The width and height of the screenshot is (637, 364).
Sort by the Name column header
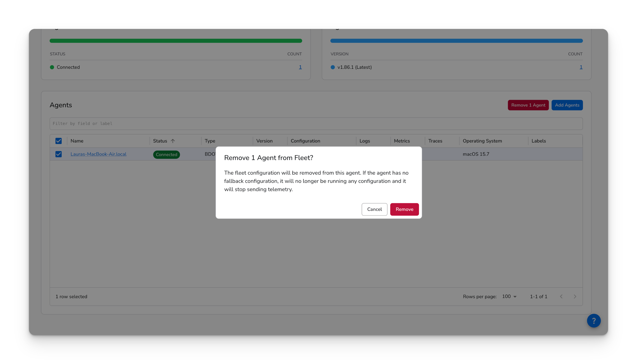tap(77, 141)
